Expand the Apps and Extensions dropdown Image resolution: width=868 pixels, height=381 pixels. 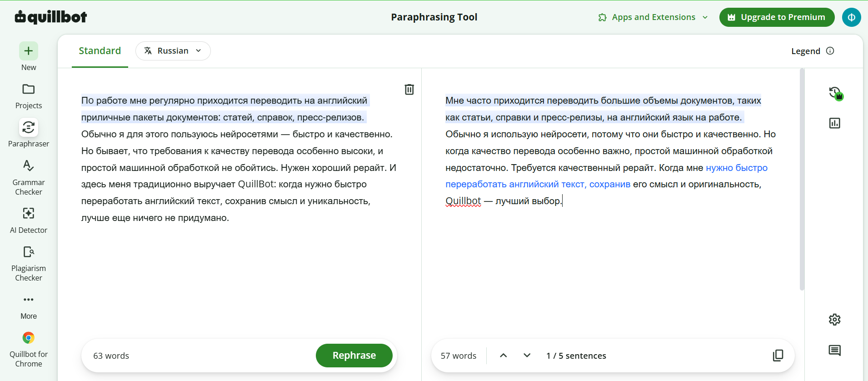coord(705,17)
